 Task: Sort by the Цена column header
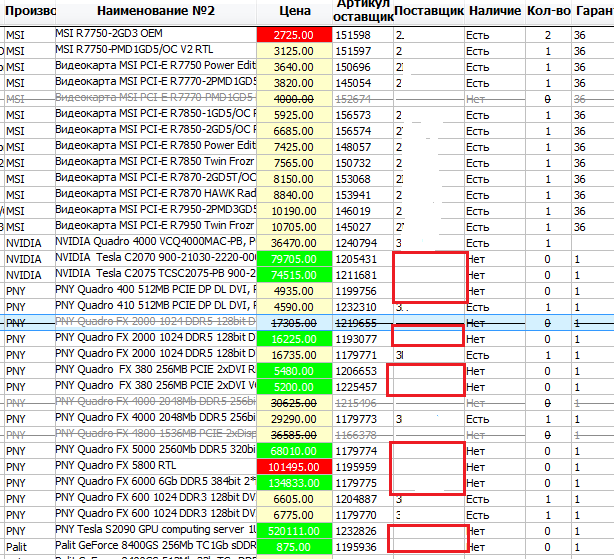click(x=294, y=11)
